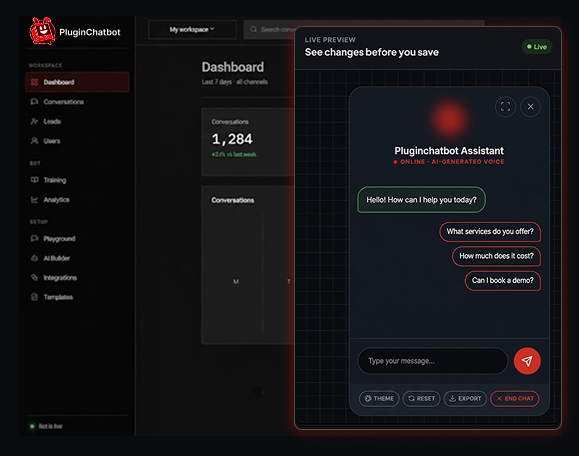Click the Conversations chart card title
Screen dimensions: 579x456
click(x=233, y=200)
